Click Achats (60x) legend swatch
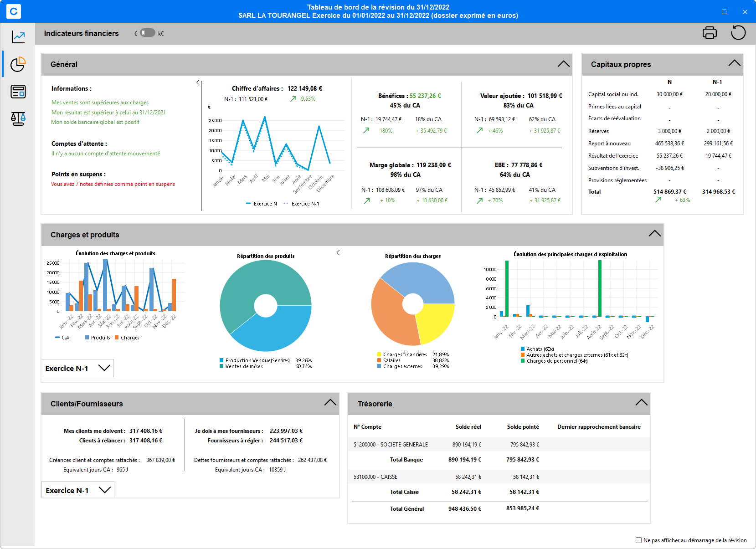Image resolution: width=756 pixels, height=549 pixels. [523, 349]
